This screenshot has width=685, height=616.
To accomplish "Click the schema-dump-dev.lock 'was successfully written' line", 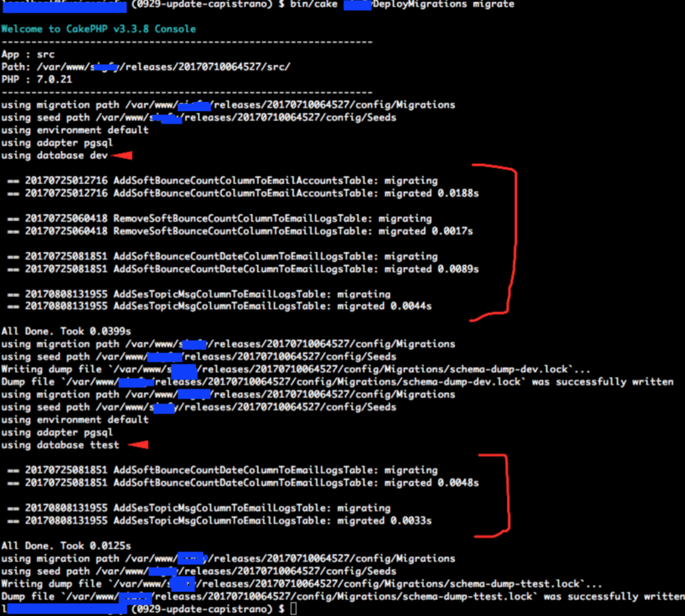I will coord(338,383).
